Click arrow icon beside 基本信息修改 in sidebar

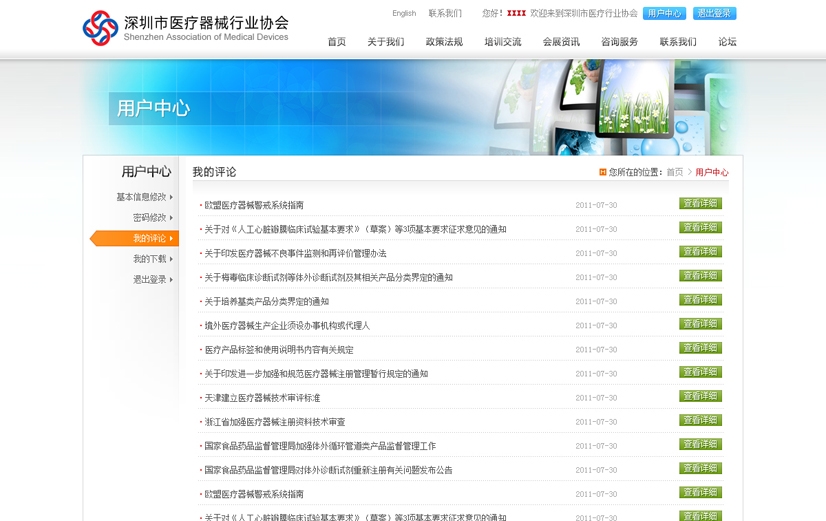[x=172, y=197]
